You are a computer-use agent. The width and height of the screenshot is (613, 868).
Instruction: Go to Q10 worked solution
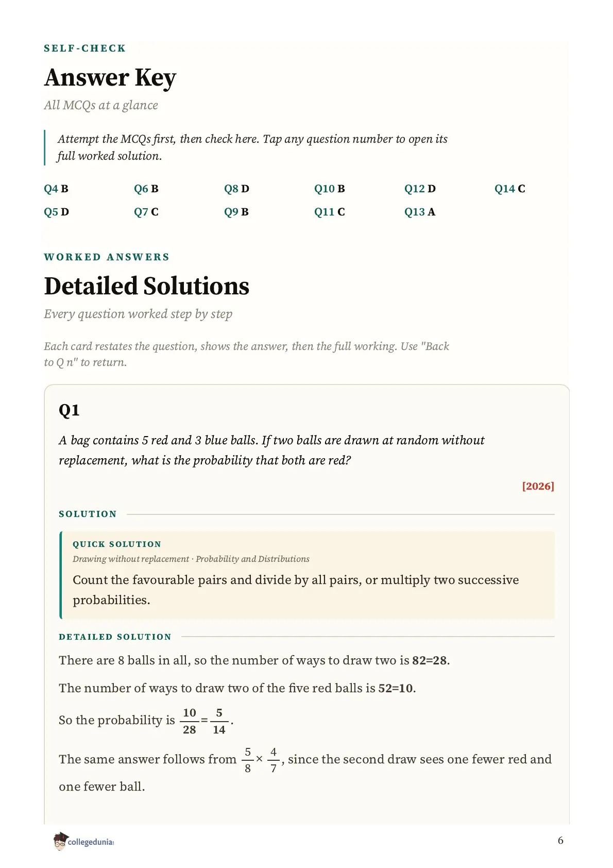pos(329,189)
